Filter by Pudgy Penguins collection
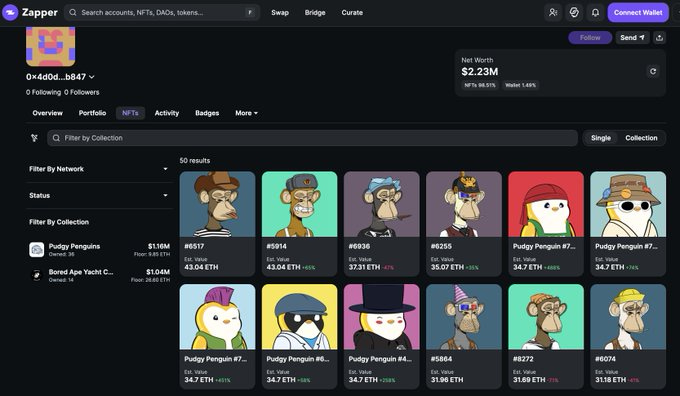The image size is (680, 396). [x=99, y=250]
